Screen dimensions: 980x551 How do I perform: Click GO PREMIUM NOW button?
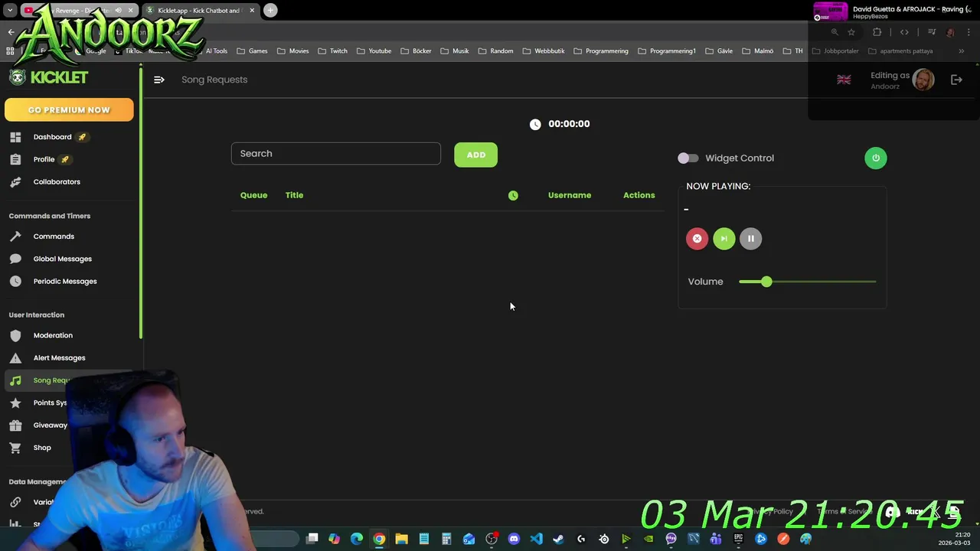coord(69,110)
